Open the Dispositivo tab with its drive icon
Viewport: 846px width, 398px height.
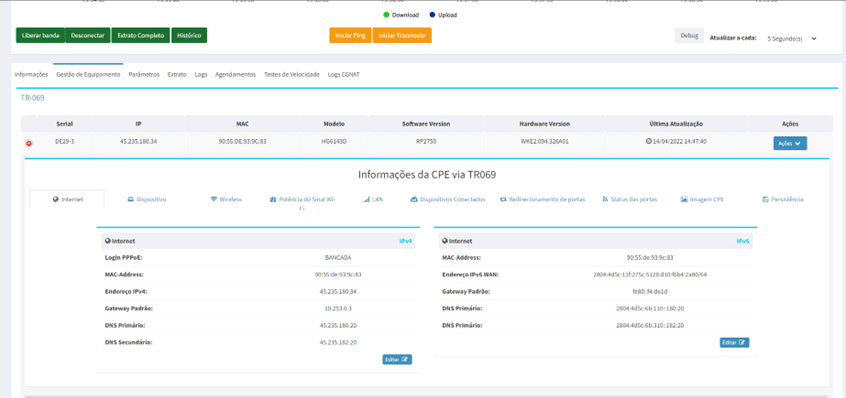coord(147,199)
